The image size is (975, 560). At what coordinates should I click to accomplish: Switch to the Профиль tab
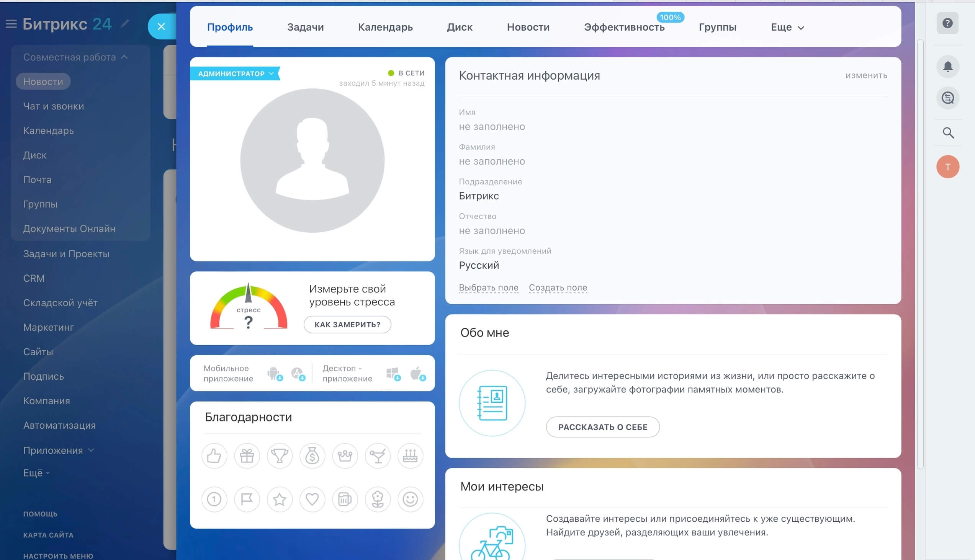coord(230,27)
